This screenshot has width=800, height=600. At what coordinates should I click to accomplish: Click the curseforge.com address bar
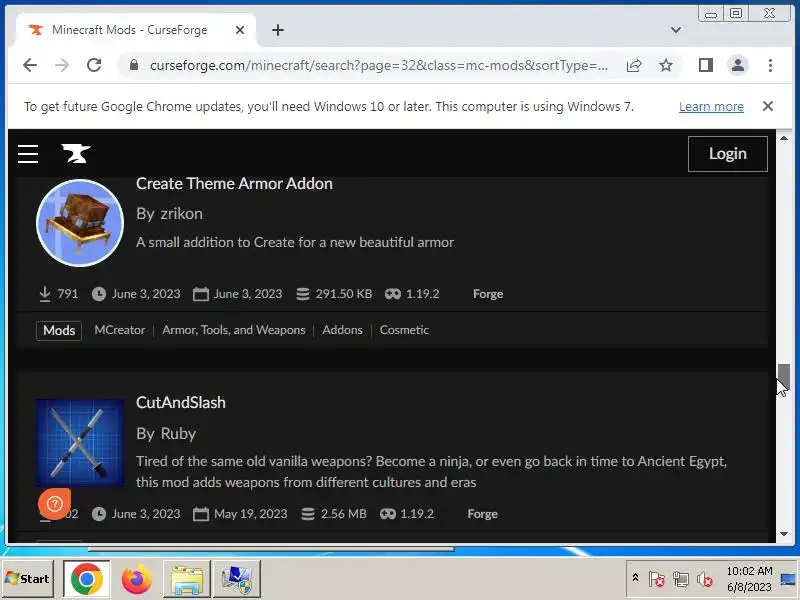379,65
